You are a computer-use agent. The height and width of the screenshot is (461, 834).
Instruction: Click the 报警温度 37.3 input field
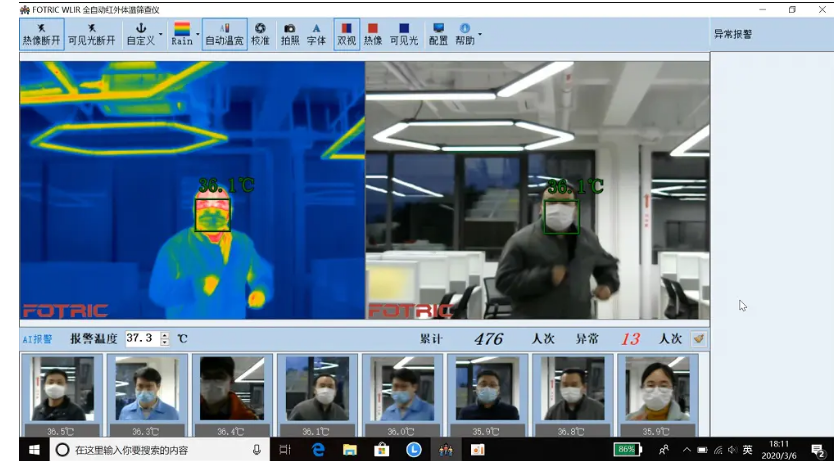click(141, 339)
